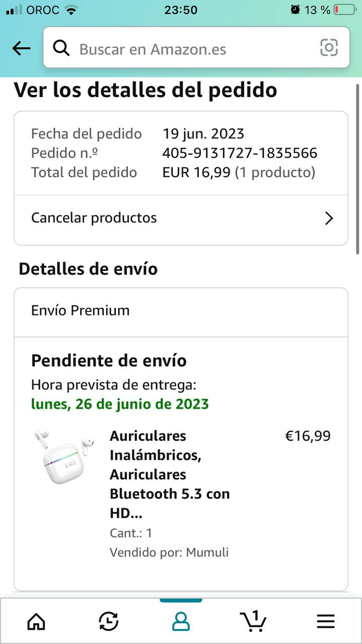This screenshot has height=644, width=362.
Task: Tap the search magnifier icon
Action: point(61,48)
